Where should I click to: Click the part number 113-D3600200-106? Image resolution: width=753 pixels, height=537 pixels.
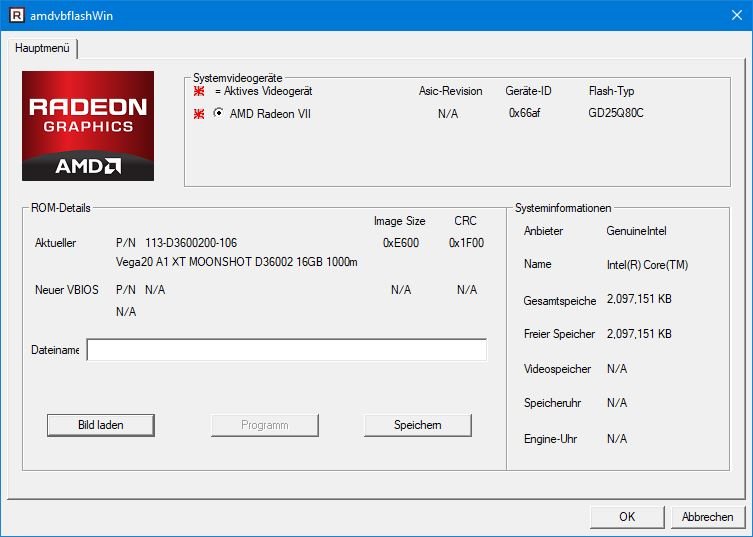[190, 243]
